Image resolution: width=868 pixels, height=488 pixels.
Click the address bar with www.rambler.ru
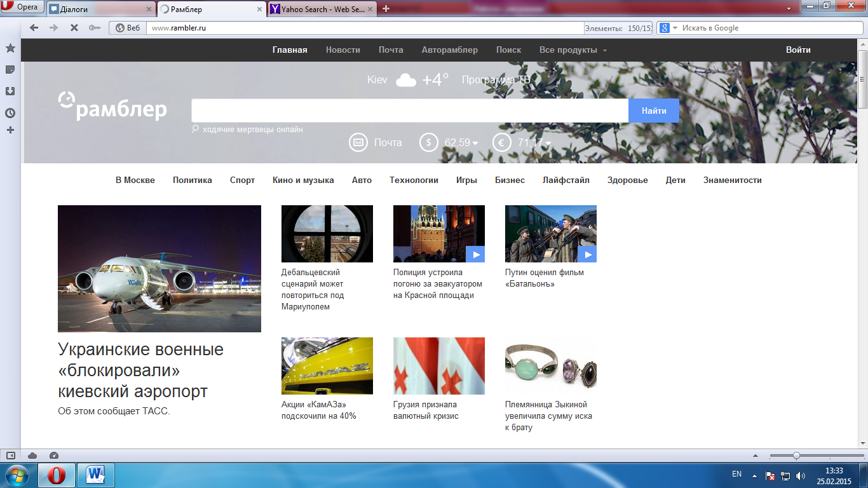pos(365,28)
